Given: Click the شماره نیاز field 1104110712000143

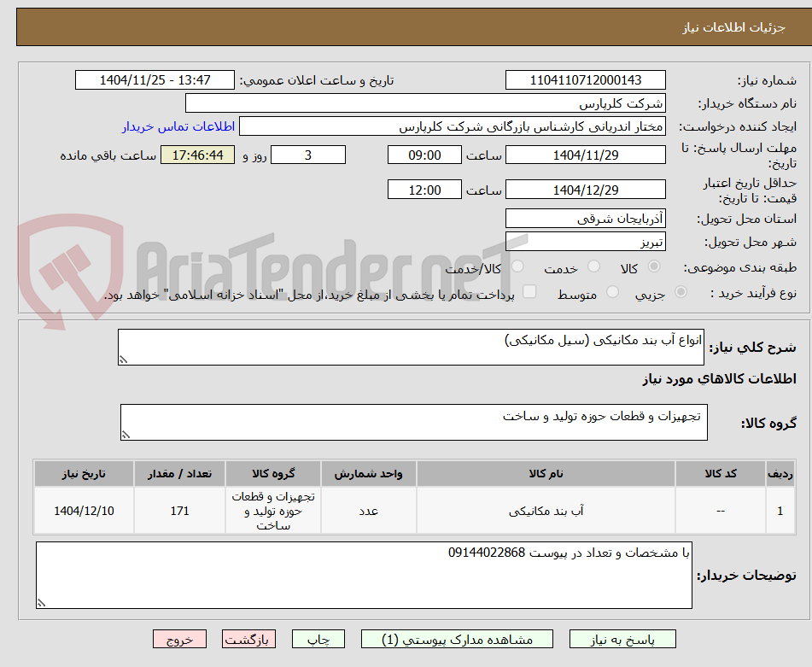Looking at the screenshot, I should tap(585, 80).
